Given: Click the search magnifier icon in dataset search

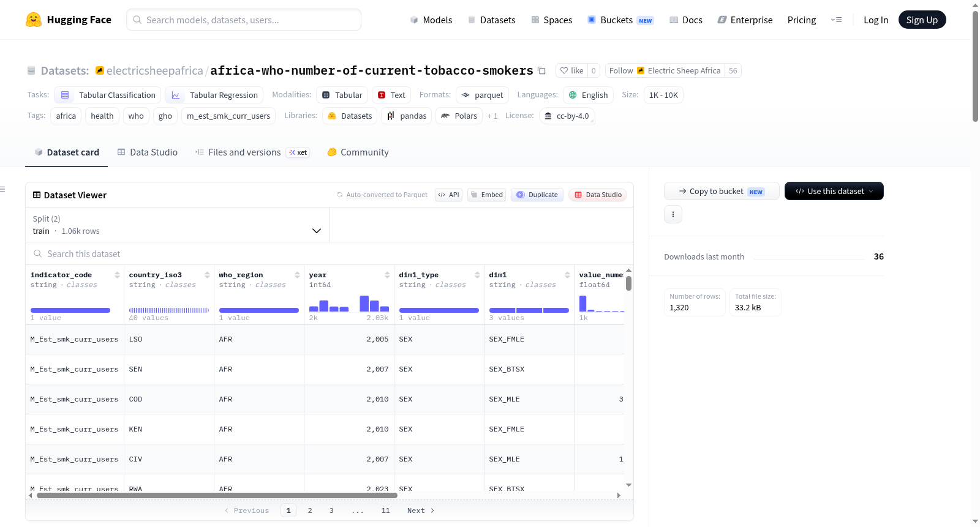Looking at the screenshot, I should pos(38,253).
